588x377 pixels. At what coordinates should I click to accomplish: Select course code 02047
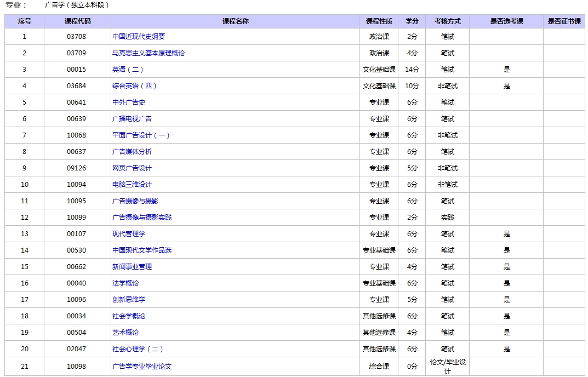pyautogui.click(x=77, y=349)
